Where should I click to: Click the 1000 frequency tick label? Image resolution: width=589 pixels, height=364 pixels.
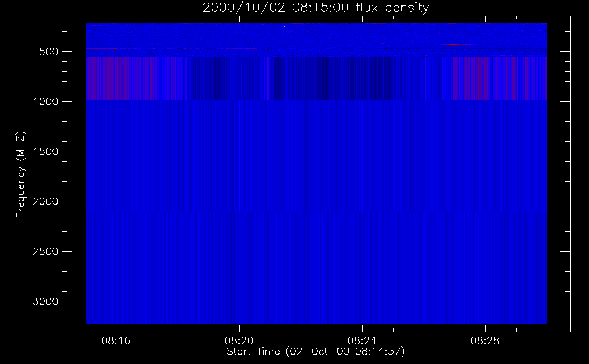click(x=46, y=102)
